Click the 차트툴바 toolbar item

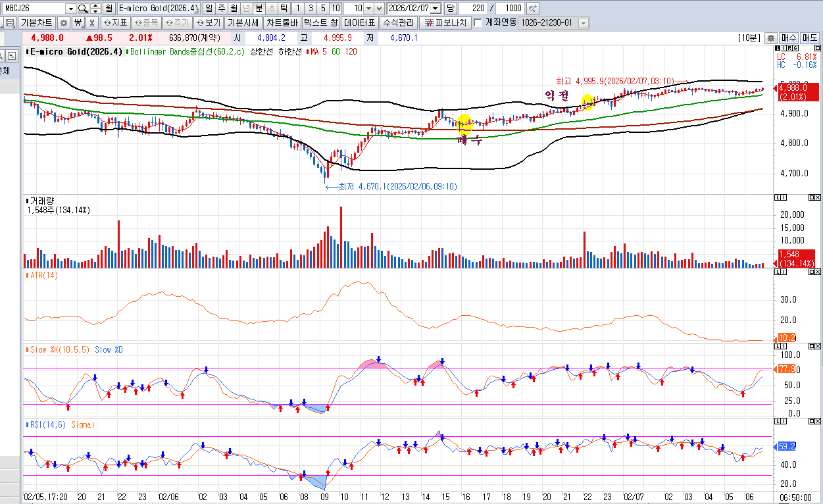point(282,22)
